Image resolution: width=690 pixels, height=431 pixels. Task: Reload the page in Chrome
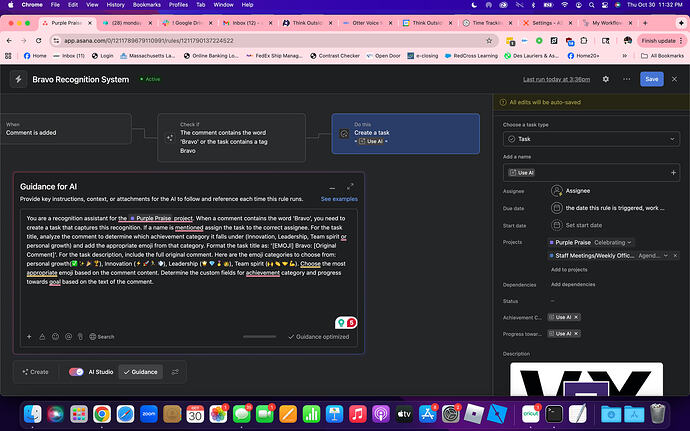(x=39, y=41)
